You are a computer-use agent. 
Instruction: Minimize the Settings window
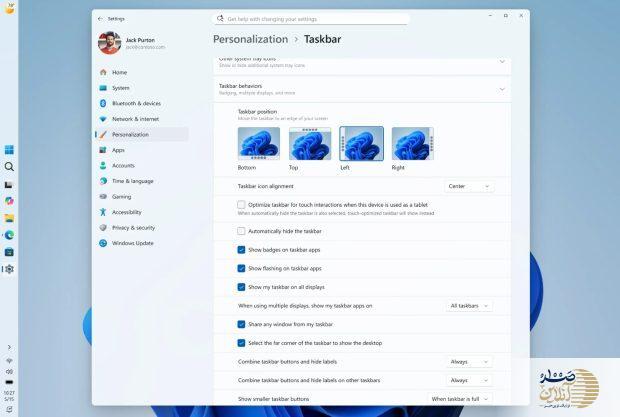(x=490, y=15)
